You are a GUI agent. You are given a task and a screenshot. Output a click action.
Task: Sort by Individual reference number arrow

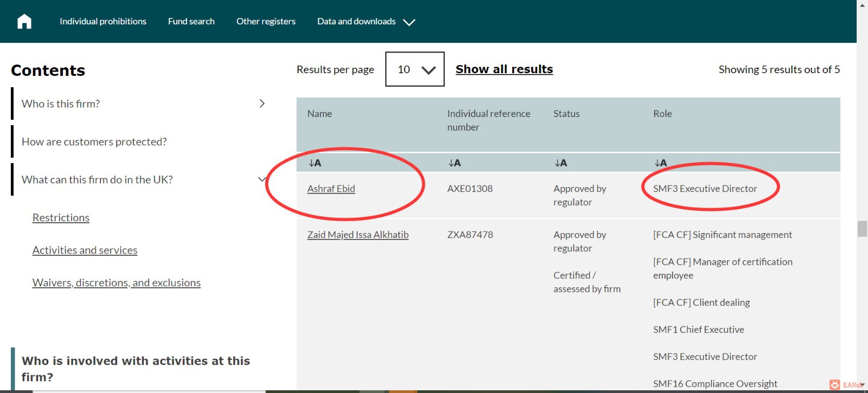pos(455,163)
